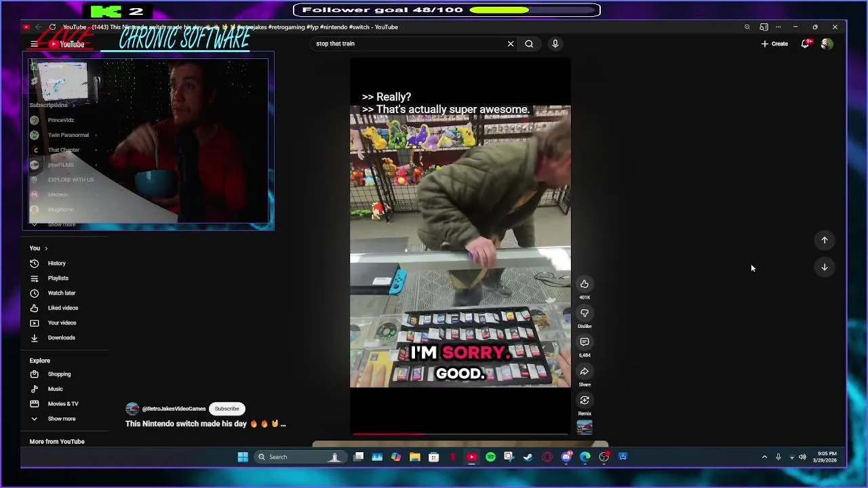Click the Downloads arrow icon

[x=34, y=338]
